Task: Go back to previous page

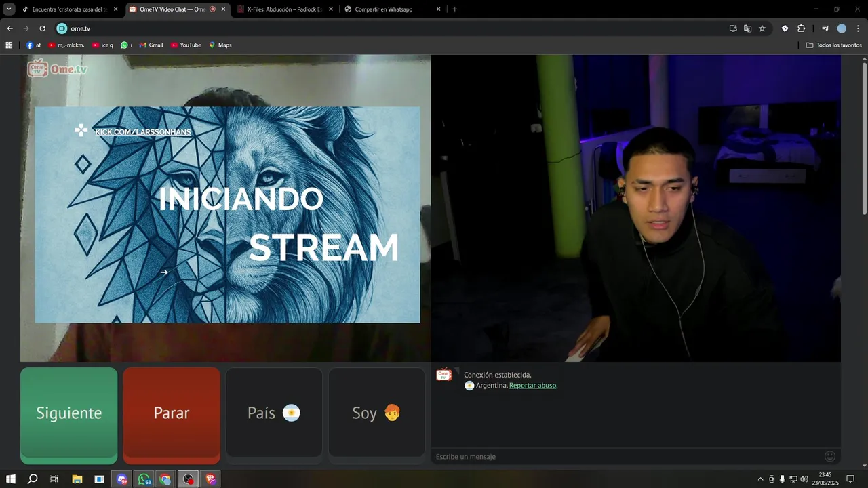Action: pyautogui.click(x=9, y=28)
